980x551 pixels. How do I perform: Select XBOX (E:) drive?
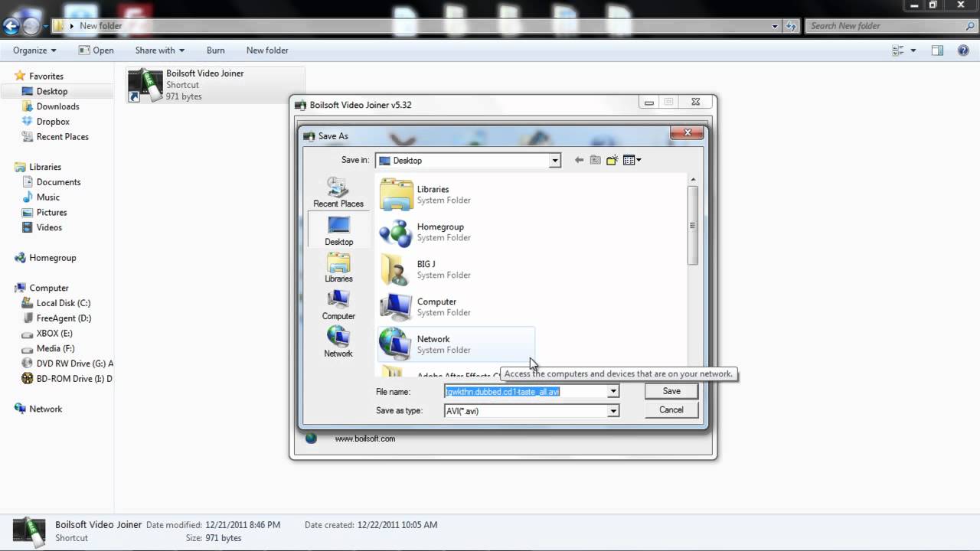[x=54, y=334]
